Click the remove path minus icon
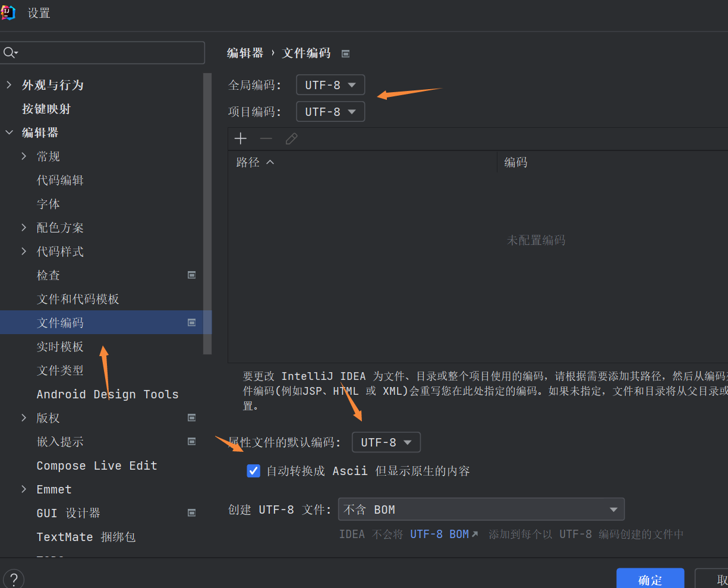The image size is (728, 588). (x=266, y=139)
